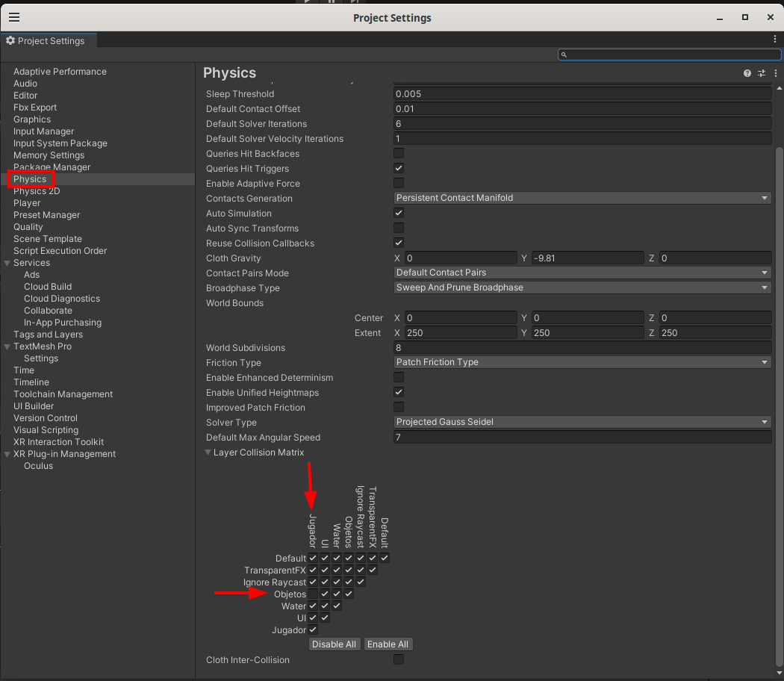
Task: Check the Objetos–Jugador collision matrix box
Action: tap(313, 594)
